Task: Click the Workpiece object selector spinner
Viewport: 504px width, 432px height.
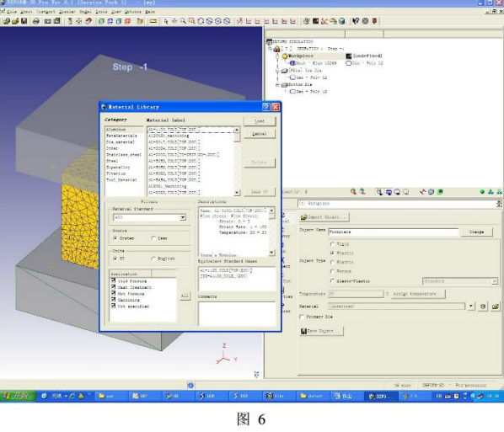Action: click(499, 204)
